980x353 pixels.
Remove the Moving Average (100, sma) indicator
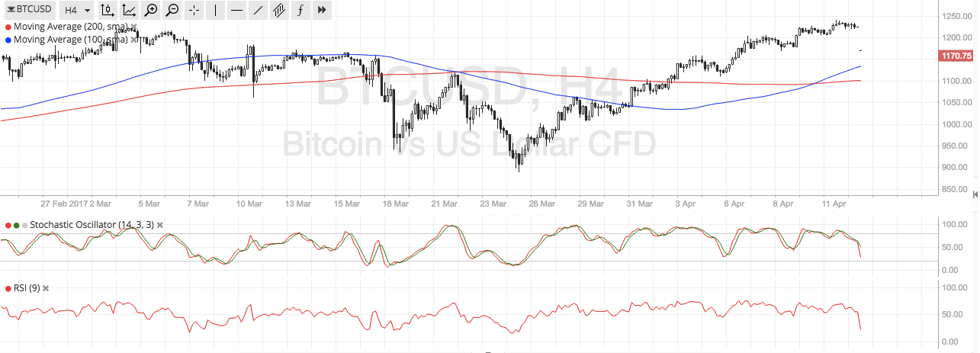tap(134, 39)
